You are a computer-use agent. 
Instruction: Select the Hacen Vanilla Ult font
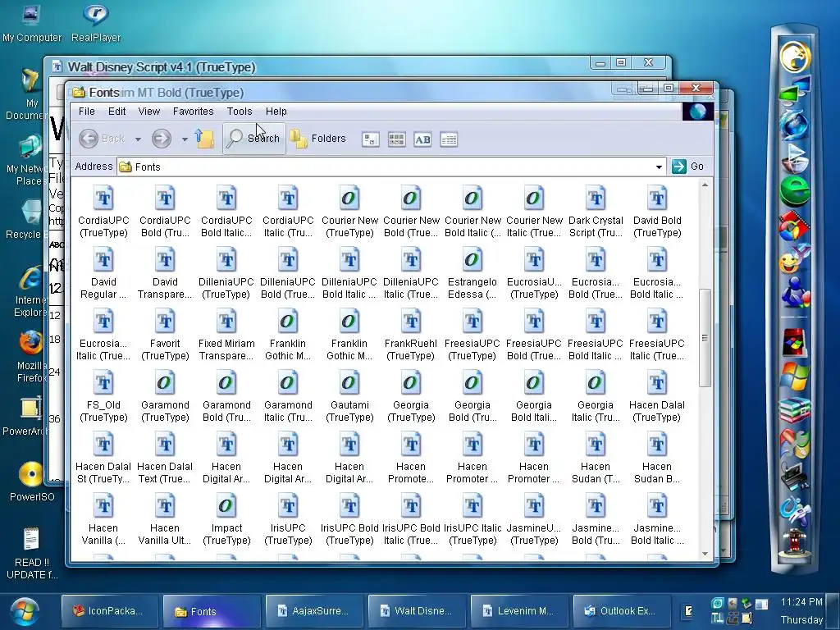pyautogui.click(x=165, y=519)
